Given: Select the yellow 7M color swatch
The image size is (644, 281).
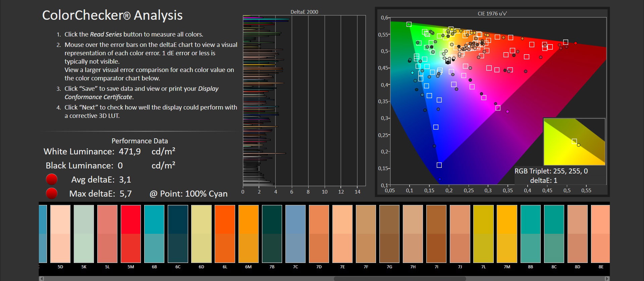Looking at the screenshot, I should [x=507, y=234].
